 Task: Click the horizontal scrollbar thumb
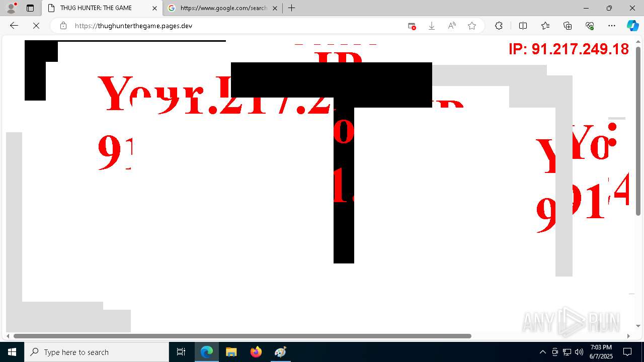(243, 336)
